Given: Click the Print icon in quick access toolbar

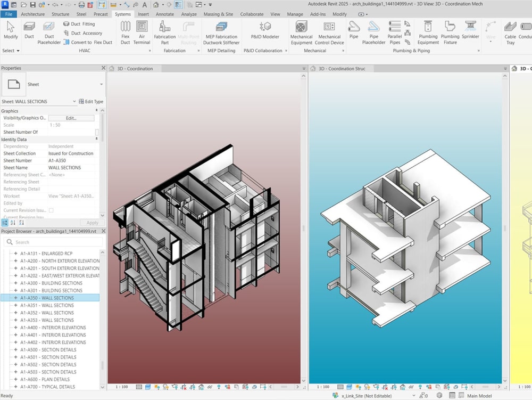Looking at the screenshot, I should point(81,5).
